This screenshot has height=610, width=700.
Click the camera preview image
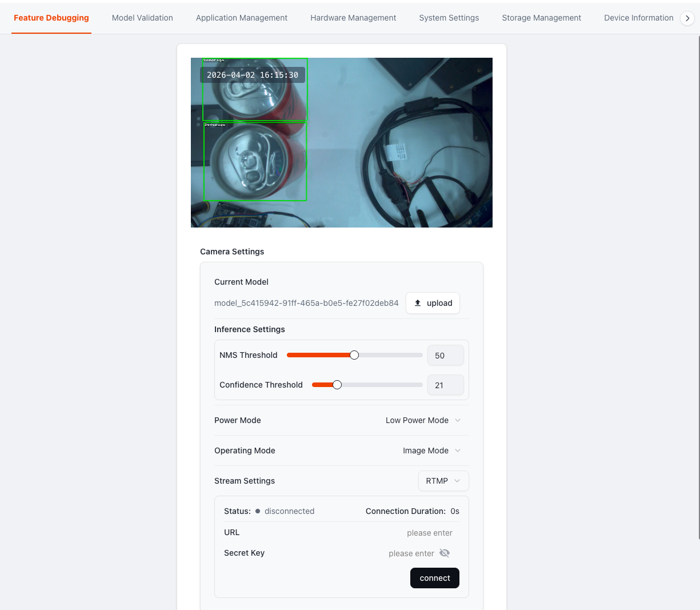click(341, 142)
